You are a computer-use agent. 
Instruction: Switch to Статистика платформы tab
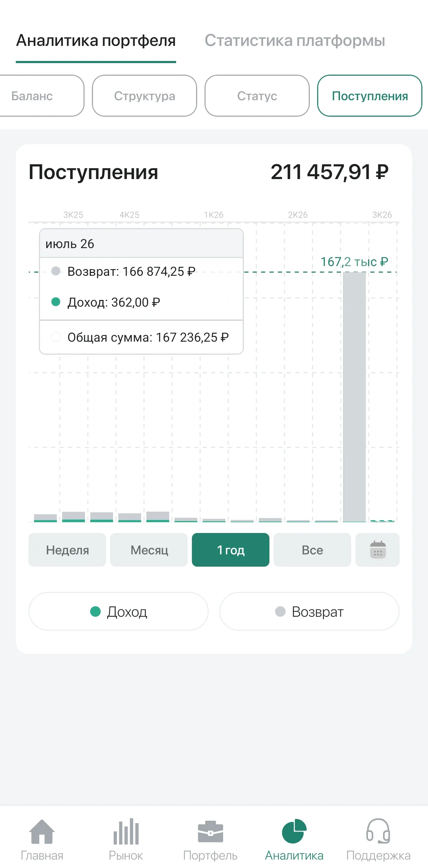click(295, 40)
